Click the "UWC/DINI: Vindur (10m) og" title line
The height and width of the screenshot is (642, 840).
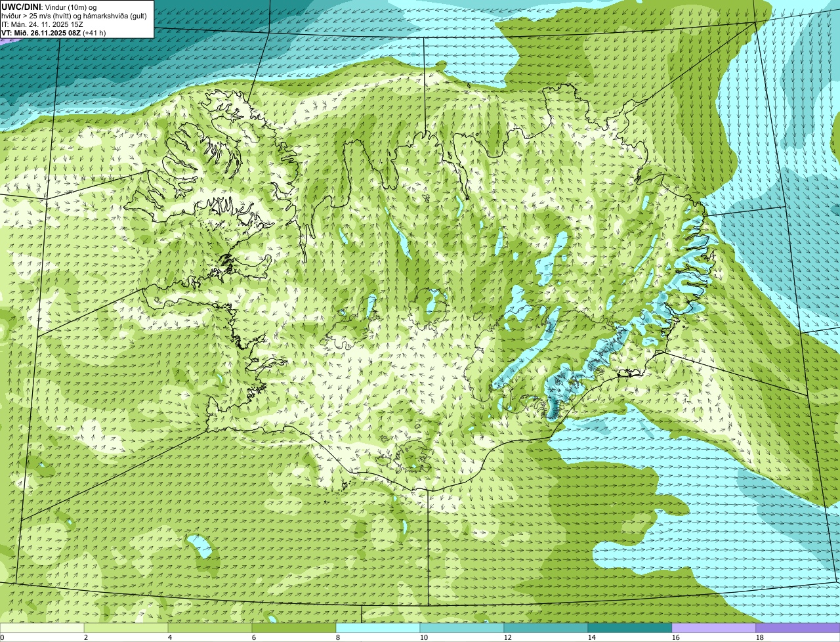click(x=49, y=7)
